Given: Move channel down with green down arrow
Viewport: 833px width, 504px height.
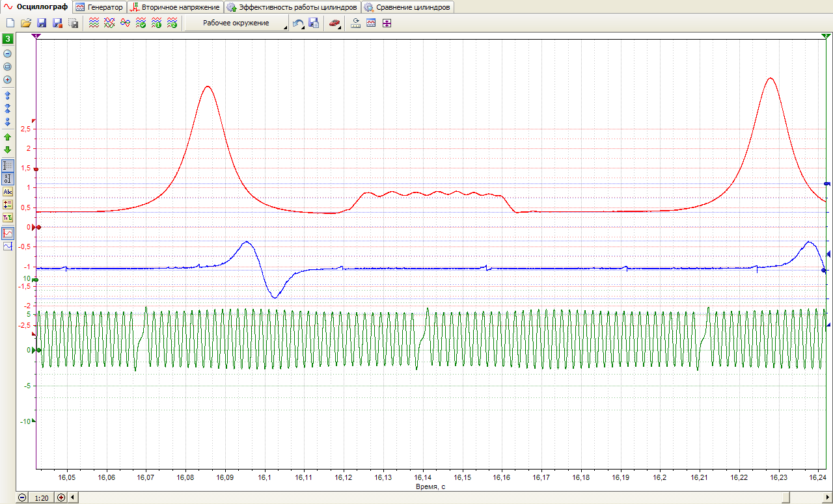Looking at the screenshot, I should (x=8, y=150).
